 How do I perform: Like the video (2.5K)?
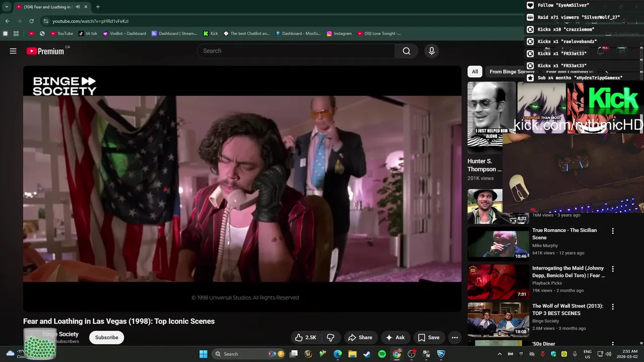pyautogui.click(x=305, y=337)
